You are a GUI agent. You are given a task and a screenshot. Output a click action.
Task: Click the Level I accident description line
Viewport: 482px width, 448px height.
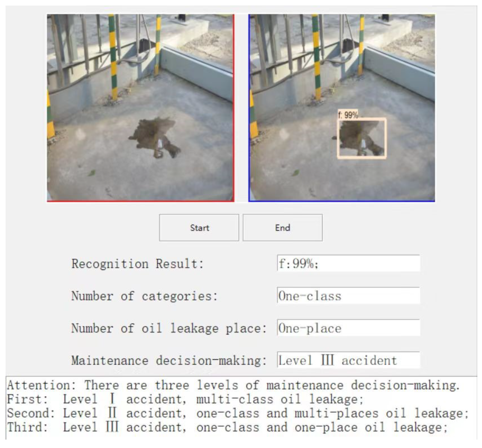coord(185,399)
